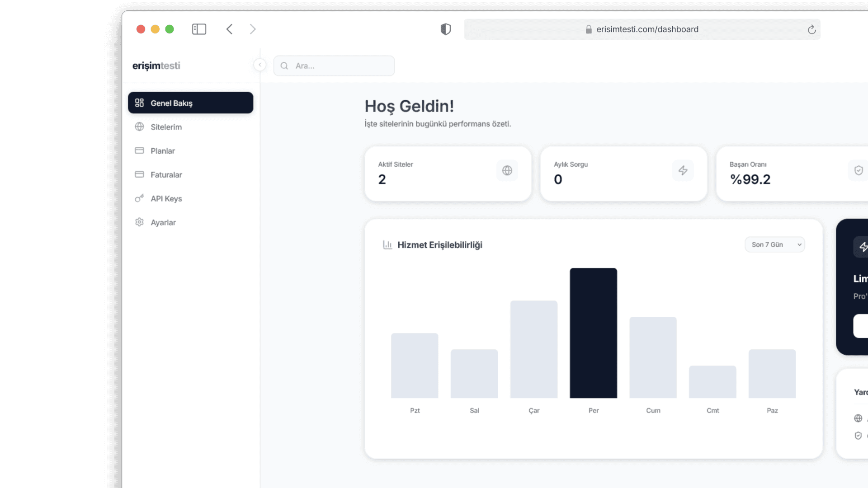Open the Son 7 Gün dropdown
Image resolution: width=868 pixels, height=488 pixels.
pyautogui.click(x=774, y=244)
